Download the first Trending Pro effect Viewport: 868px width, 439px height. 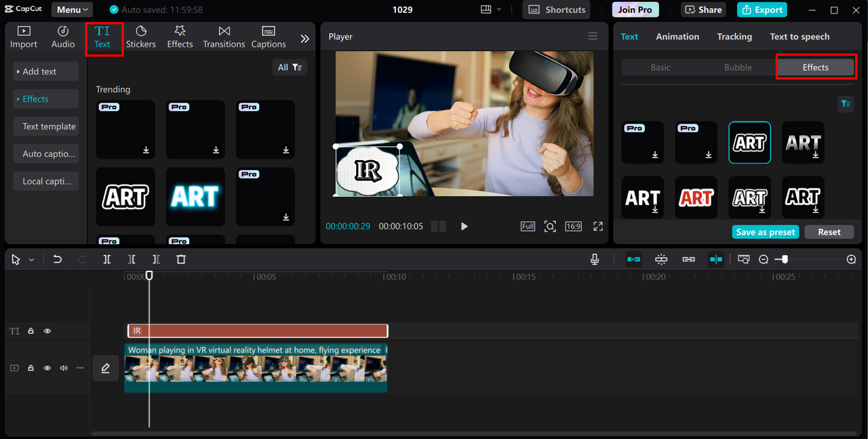click(x=146, y=150)
